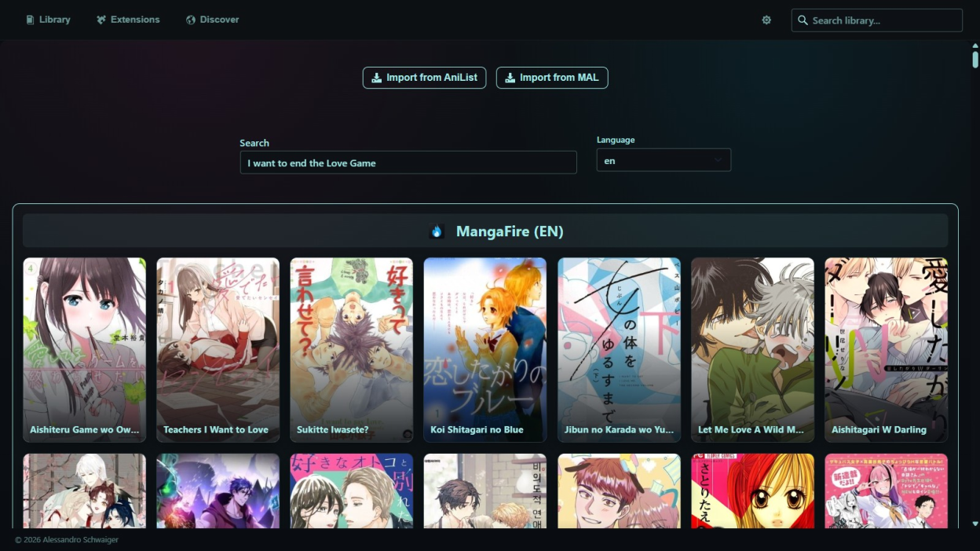Switch to the Discover tab
The image size is (980, 551).
[213, 20]
